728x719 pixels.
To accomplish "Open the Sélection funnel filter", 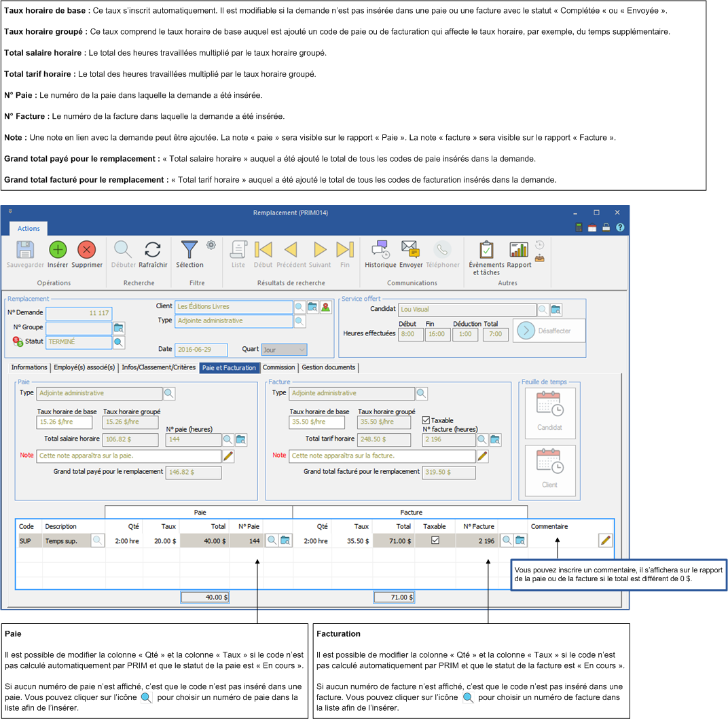I will (189, 250).
